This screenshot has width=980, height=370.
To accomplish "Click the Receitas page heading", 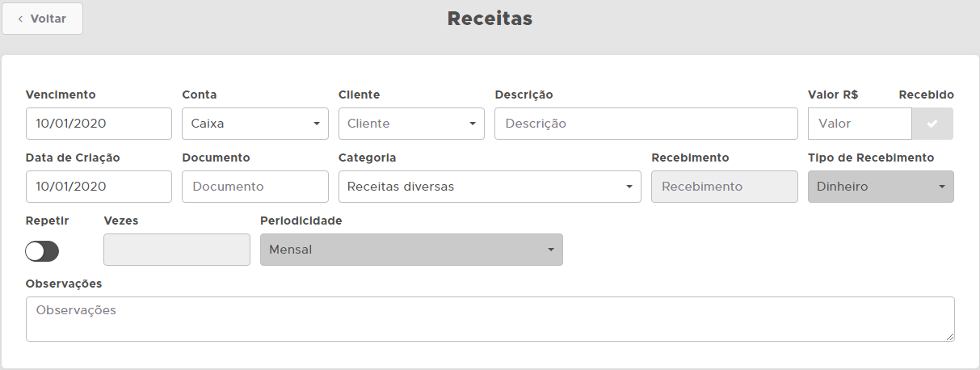I will tap(490, 19).
